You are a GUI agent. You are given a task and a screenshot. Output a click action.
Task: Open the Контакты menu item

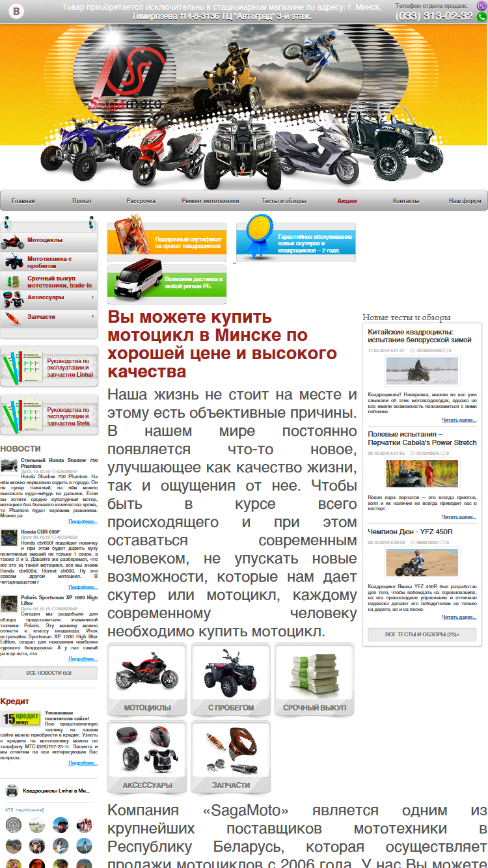click(406, 201)
